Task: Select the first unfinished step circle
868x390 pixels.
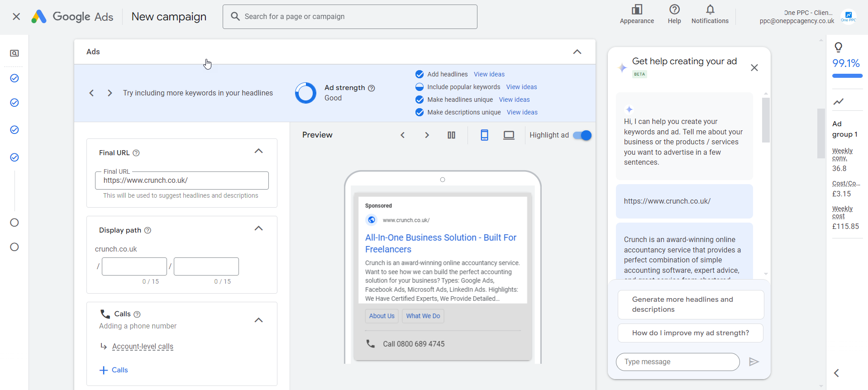Action: (x=14, y=223)
